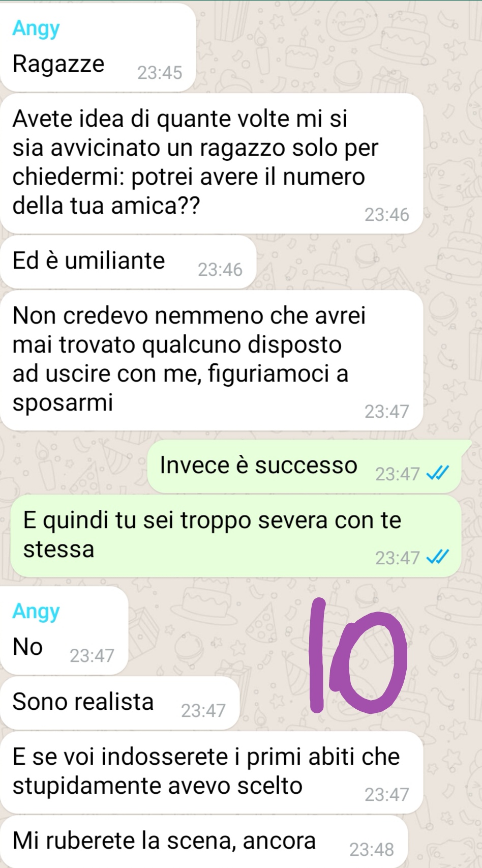This screenshot has height=868, width=482.
Task: Click the 23:47 timestamp on the 'sposarmi' message
Action: click(x=387, y=412)
